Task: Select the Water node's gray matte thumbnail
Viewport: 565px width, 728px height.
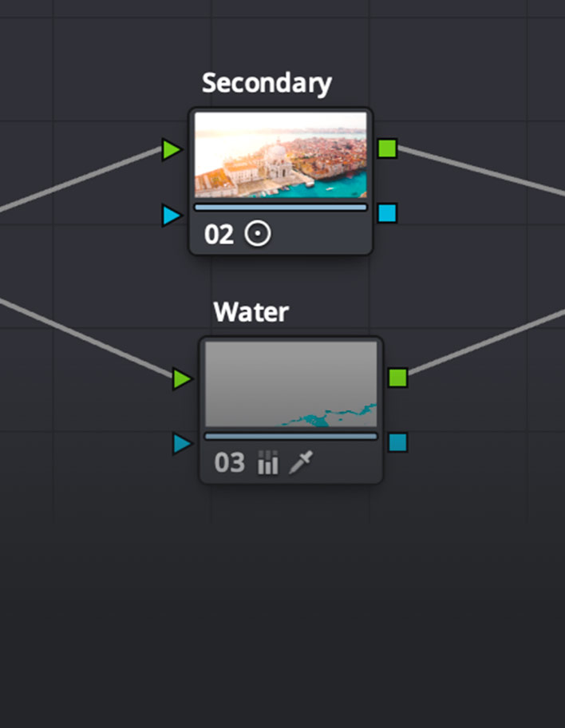Action: (x=291, y=384)
